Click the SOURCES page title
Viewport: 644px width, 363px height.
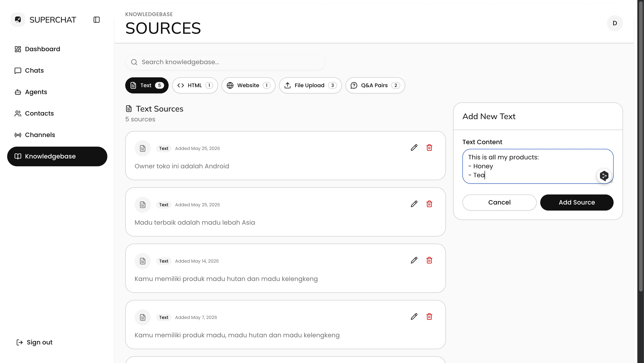[163, 28]
